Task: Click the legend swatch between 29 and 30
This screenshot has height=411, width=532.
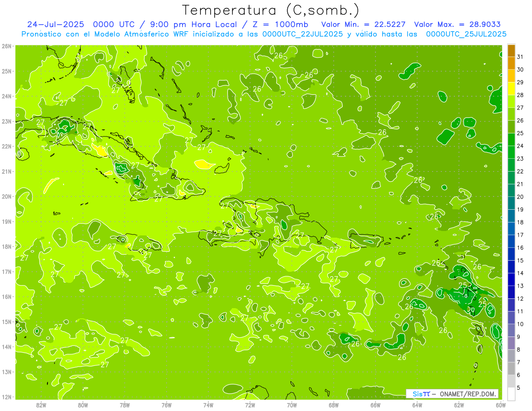Action: (511, 76)
